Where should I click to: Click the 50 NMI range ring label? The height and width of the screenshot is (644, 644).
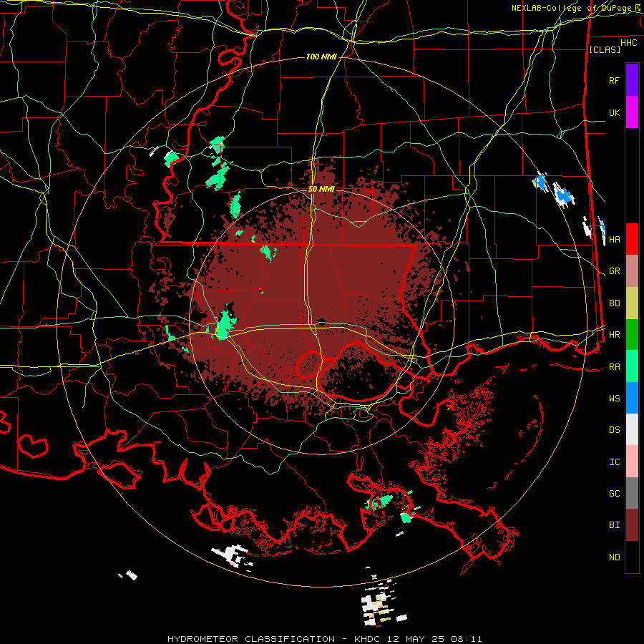(x=321, y=189)
